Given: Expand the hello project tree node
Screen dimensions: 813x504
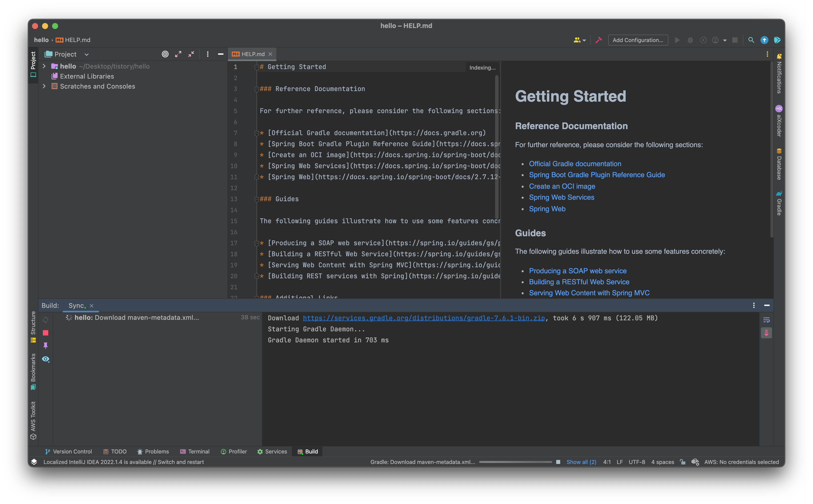Looking at the screenshot, I should click(44, 66).
